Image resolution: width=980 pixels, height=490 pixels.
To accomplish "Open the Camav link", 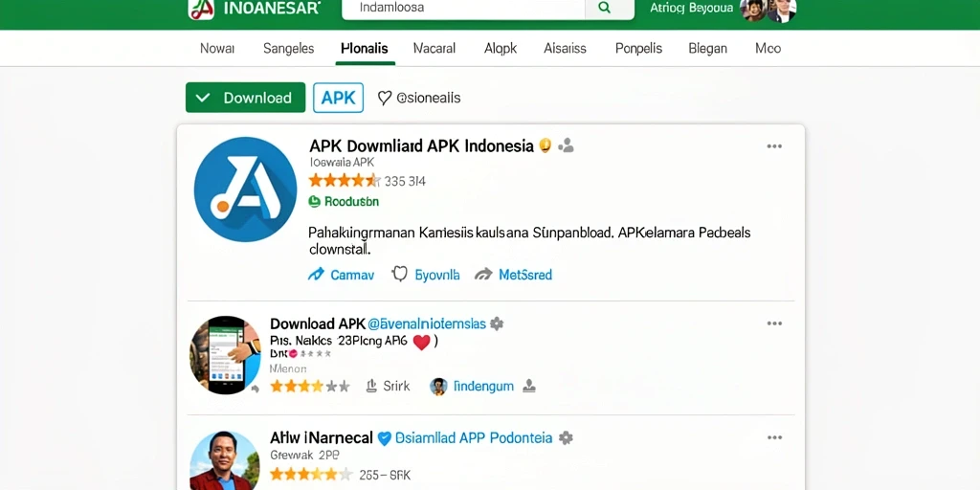I will point(352,275).
